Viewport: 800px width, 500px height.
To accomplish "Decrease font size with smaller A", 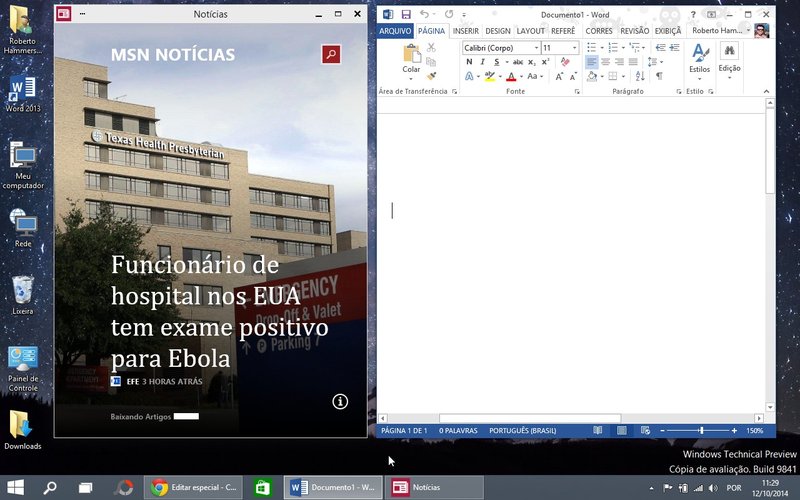I will pos(573,76).
